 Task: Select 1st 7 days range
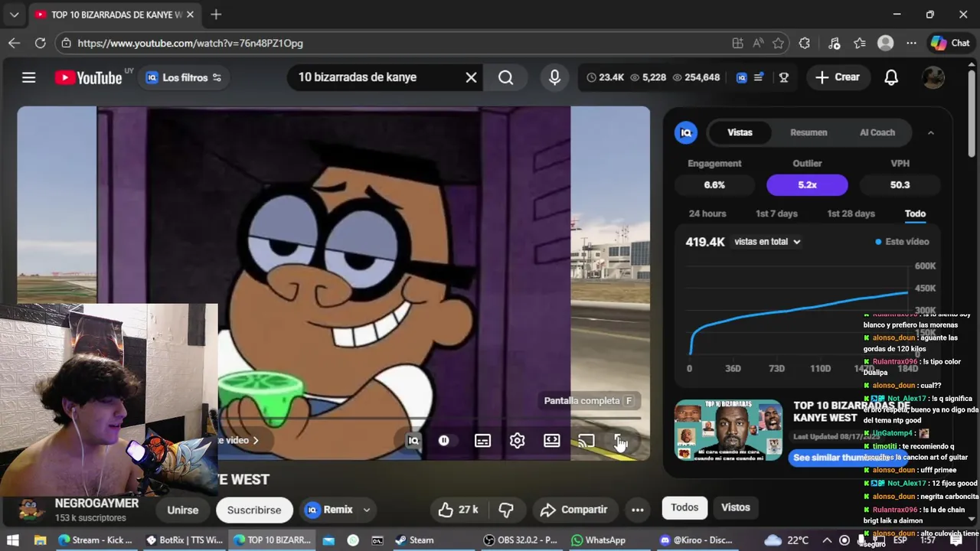point(776,214)
